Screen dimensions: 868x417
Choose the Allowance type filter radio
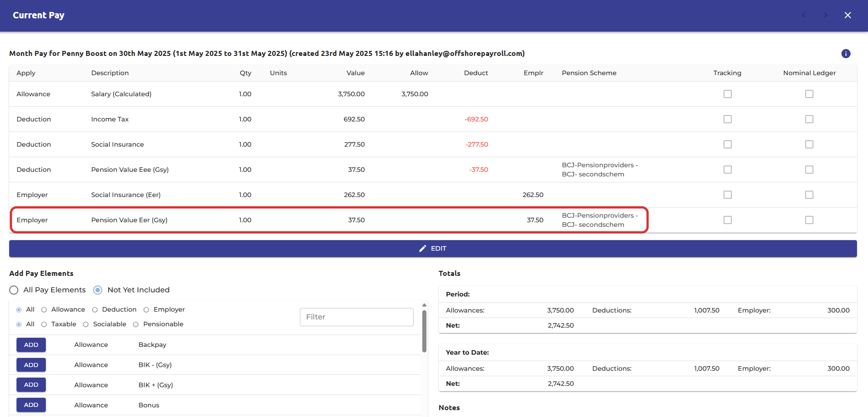click(44, 310)
